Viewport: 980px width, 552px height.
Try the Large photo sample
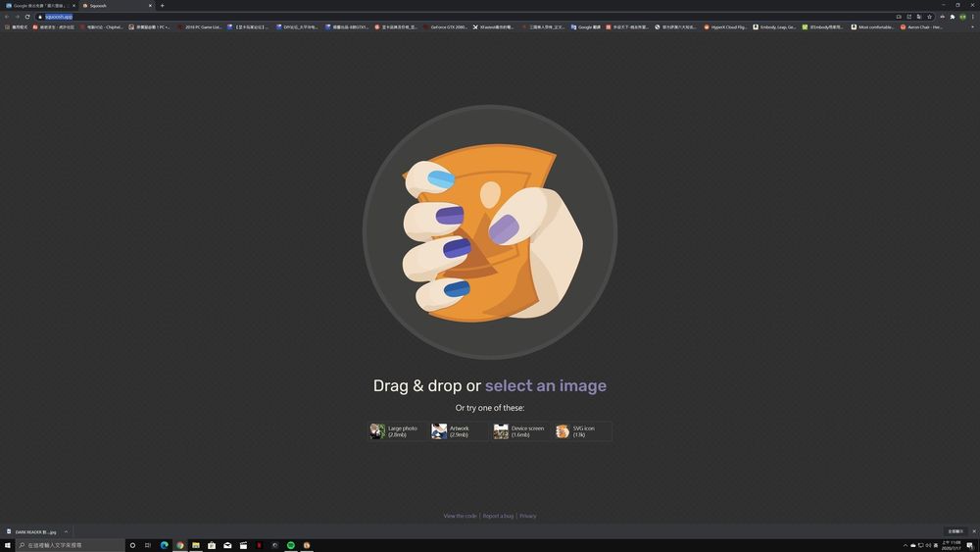point(397,431)
